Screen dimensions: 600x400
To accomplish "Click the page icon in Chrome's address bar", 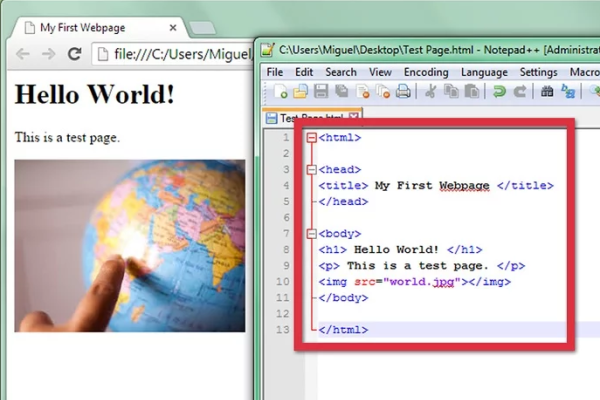I will coord(103,54).
